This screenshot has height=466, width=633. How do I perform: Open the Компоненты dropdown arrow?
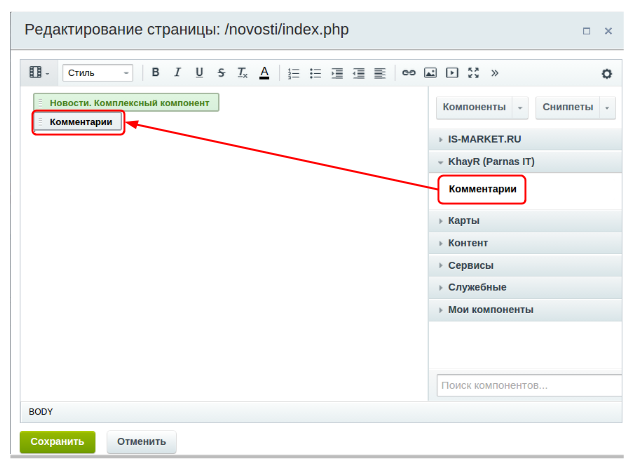coord(520,107)
